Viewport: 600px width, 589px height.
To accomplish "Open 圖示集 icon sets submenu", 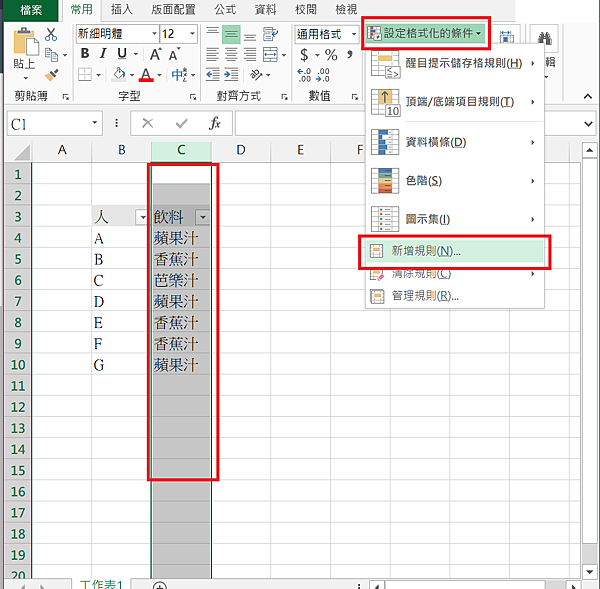I will click(455, 219).
